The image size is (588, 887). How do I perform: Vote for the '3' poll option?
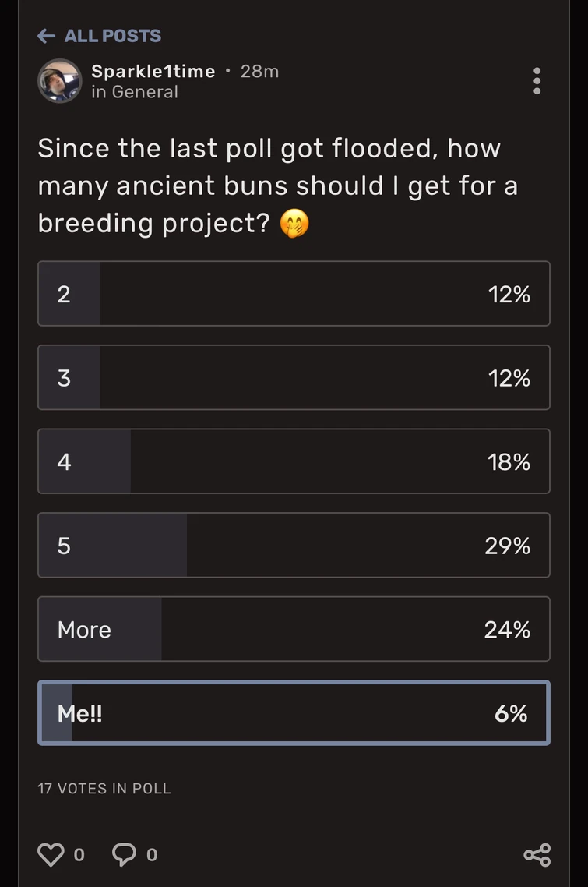294,377
